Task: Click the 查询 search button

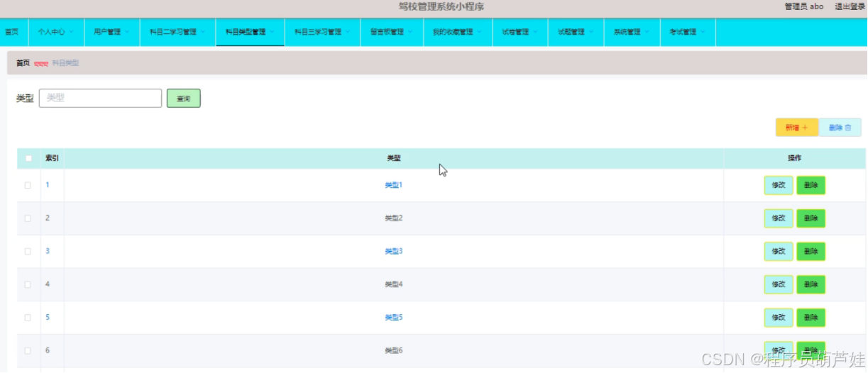Action: click(184, 99)
